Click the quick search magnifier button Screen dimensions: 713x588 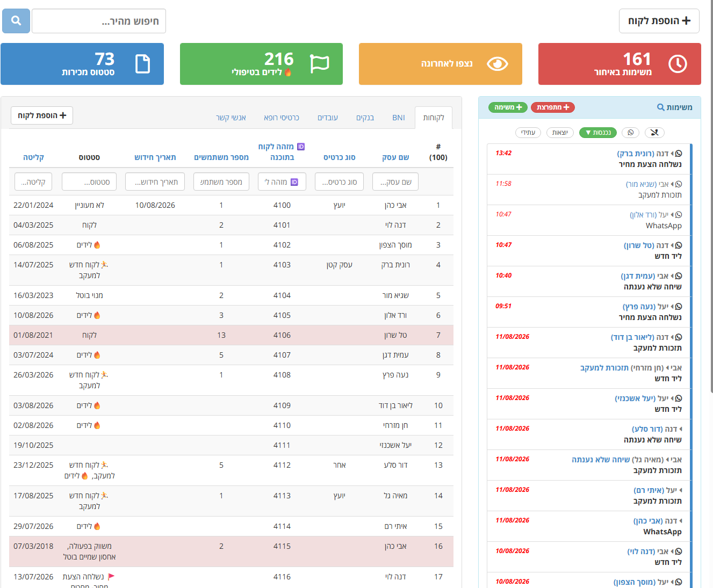click(x=16, y=21)
